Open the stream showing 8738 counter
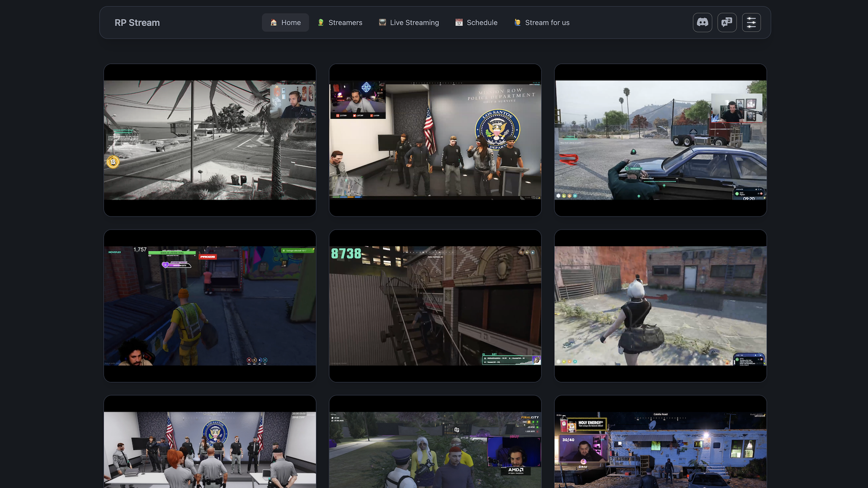Image resolution: width=868 pixels, height=488 pixels. pyautogui.click(x=435, y=306)
